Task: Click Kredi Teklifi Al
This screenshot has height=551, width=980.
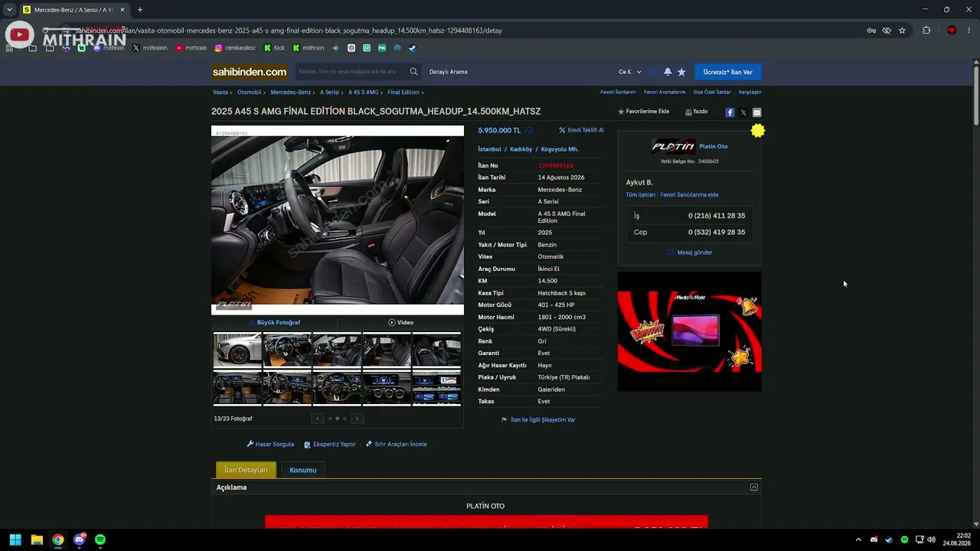Action: click(581, 130)
